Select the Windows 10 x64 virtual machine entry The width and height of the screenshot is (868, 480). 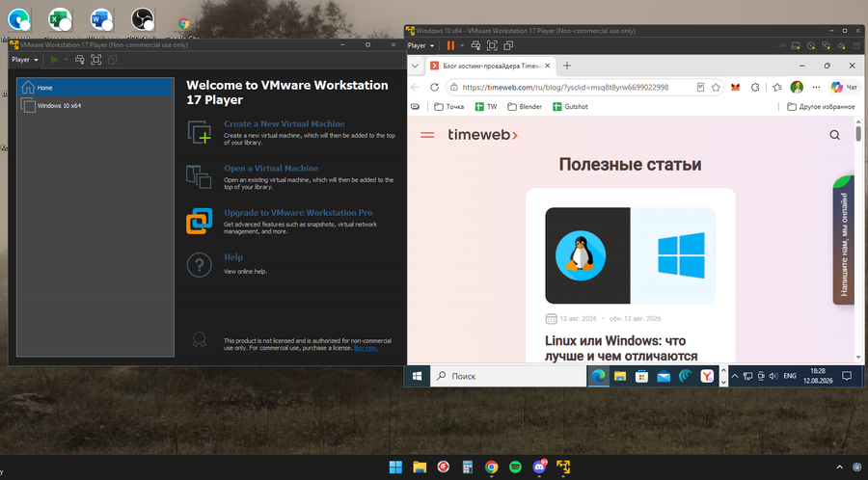pos(95,105)
